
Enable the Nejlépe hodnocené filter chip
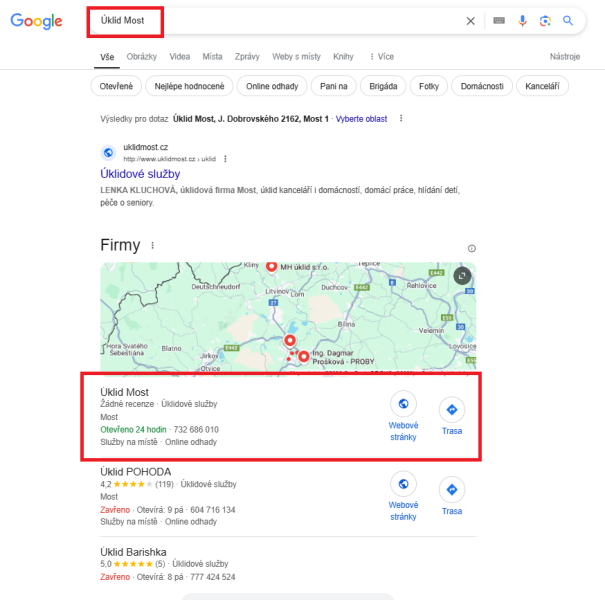pyautogui.click(x=189, y=86)
